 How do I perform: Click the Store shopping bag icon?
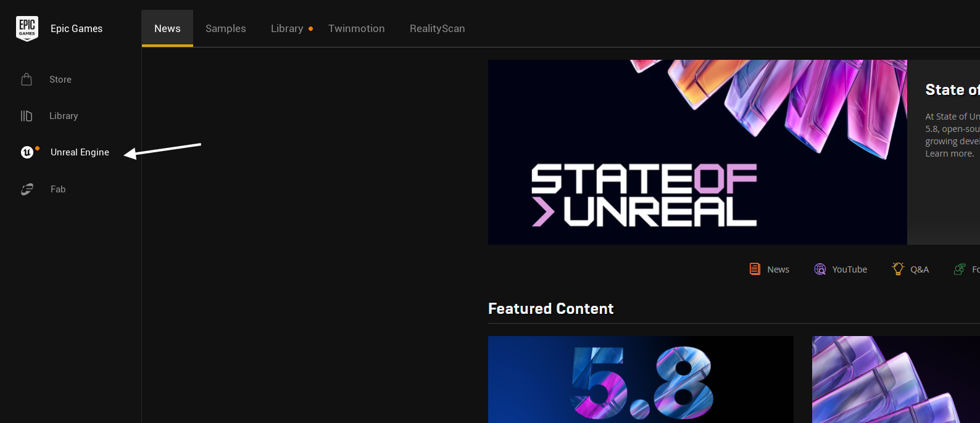click(x=27, y=80)
